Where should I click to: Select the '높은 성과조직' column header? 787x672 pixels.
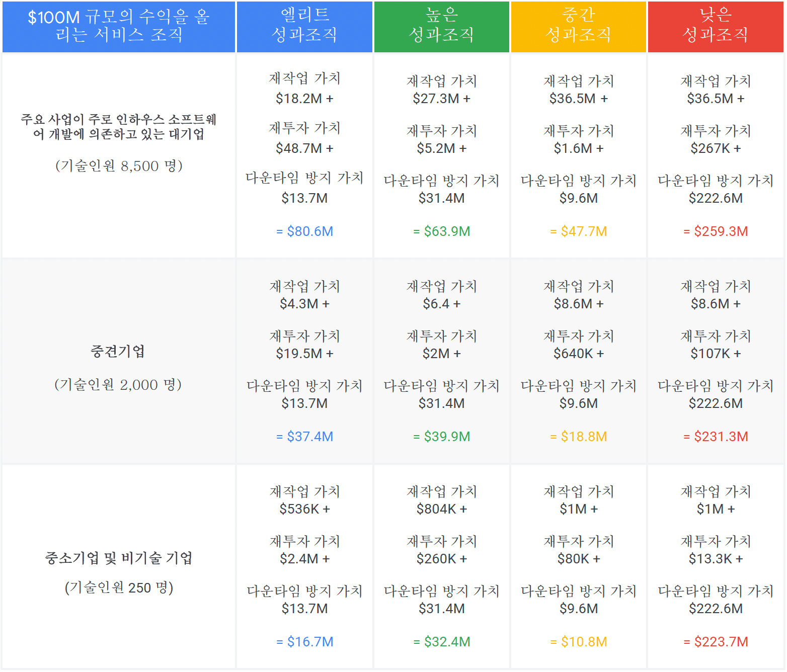[441, 26]
